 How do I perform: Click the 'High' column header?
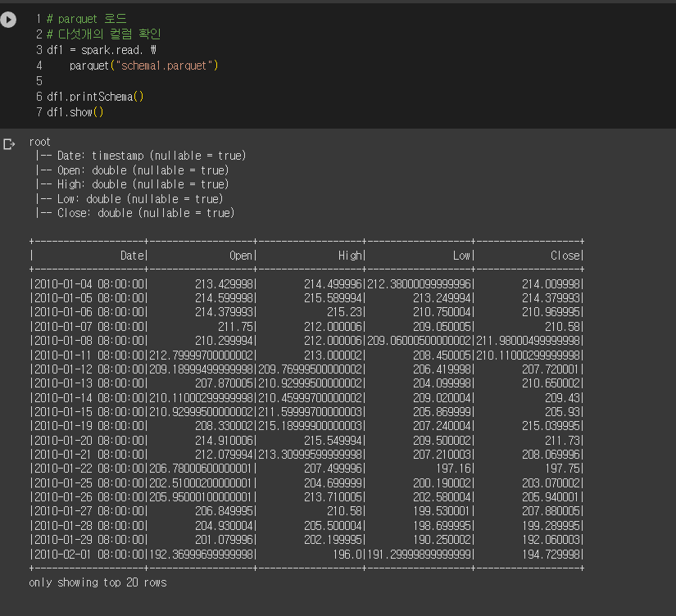350,256
